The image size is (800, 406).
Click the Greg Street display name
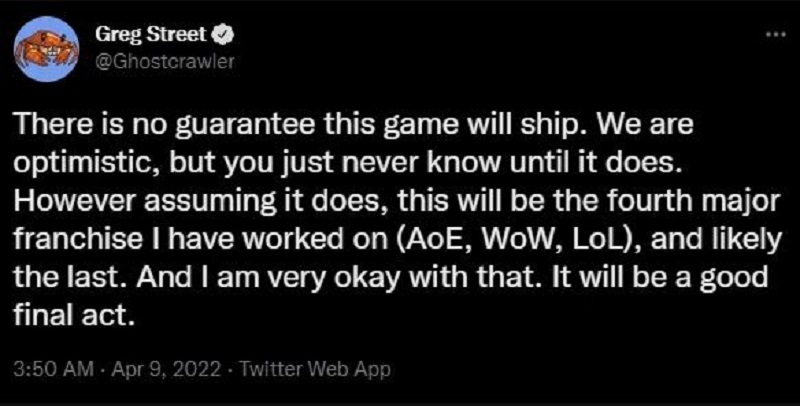pos(151,36)
